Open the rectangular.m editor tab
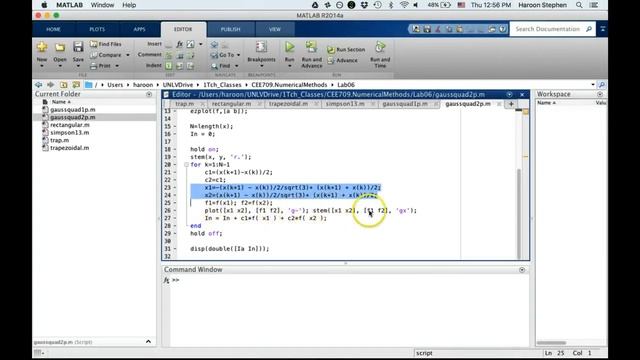The height and width of the screenshot is (360, 640). pos(231,104)
